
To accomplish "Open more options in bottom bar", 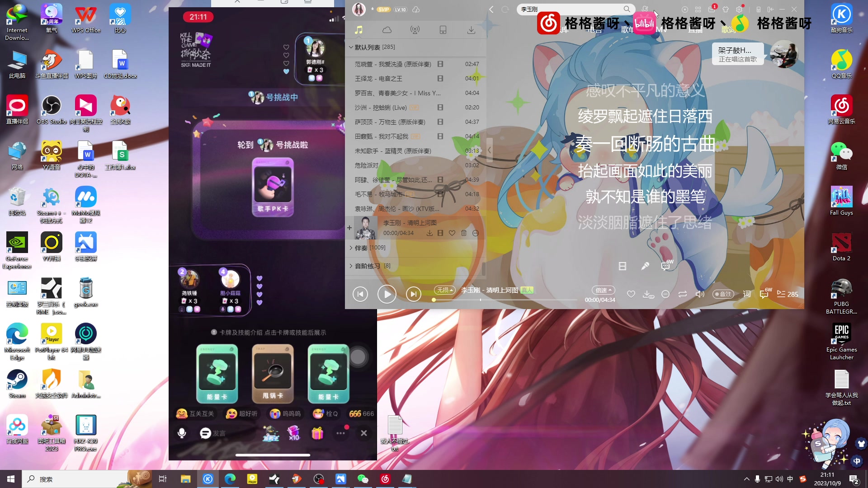I will (x=665, y=294).
